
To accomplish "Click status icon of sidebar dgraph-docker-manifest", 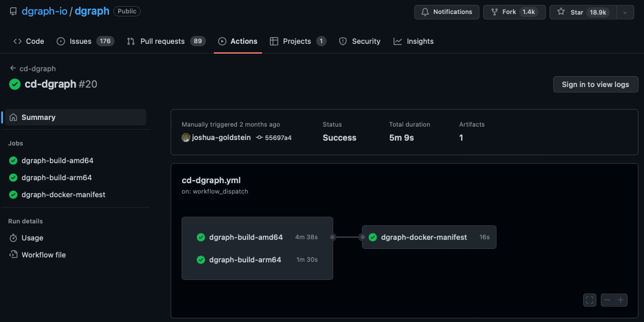I will click(13, 194).
